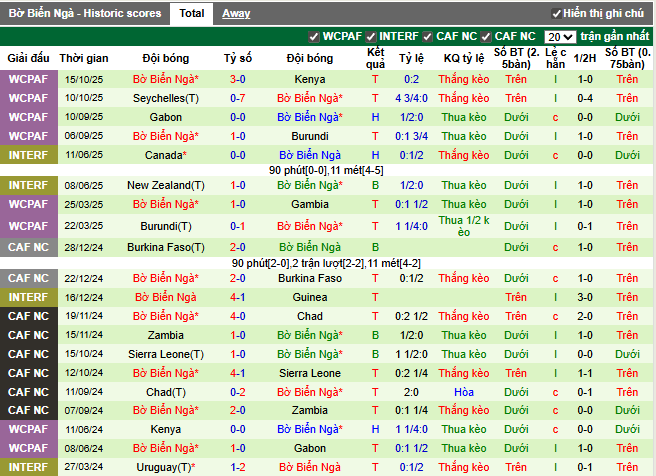Click the Bờ Biển Ngà - Historic scores title

[x=85, y=13]
